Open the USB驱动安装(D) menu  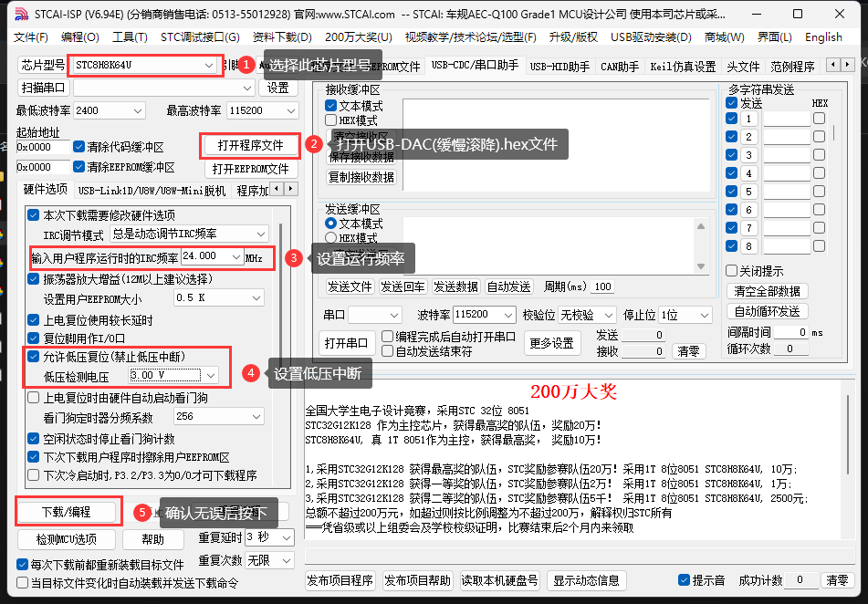[x=651, y=37]
